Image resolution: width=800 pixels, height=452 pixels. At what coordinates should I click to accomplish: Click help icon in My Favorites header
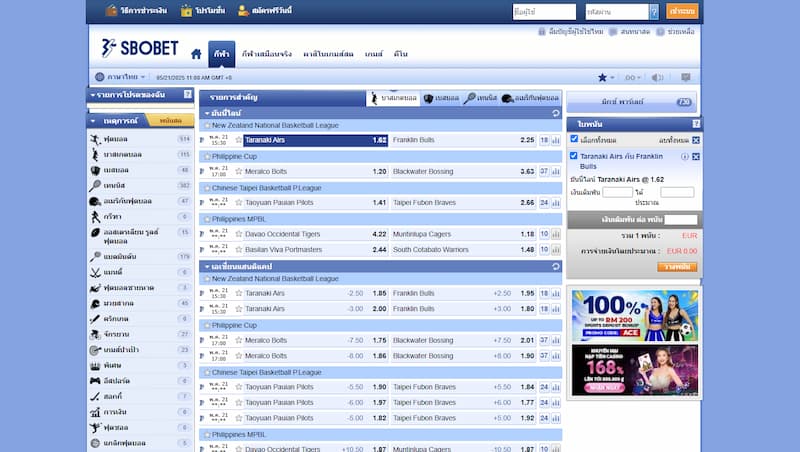(187, 94)
